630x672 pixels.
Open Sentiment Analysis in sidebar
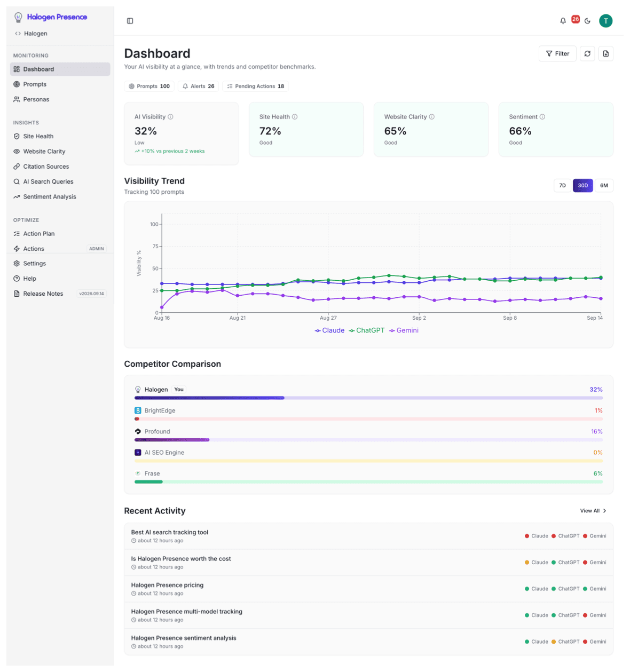coord(60,196)
